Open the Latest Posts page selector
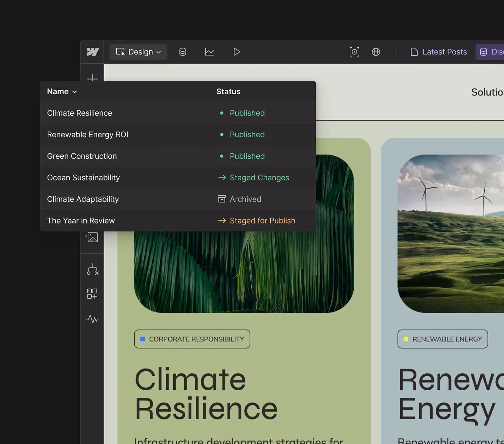This screenshot has width=504, height=444. point(438,52)
